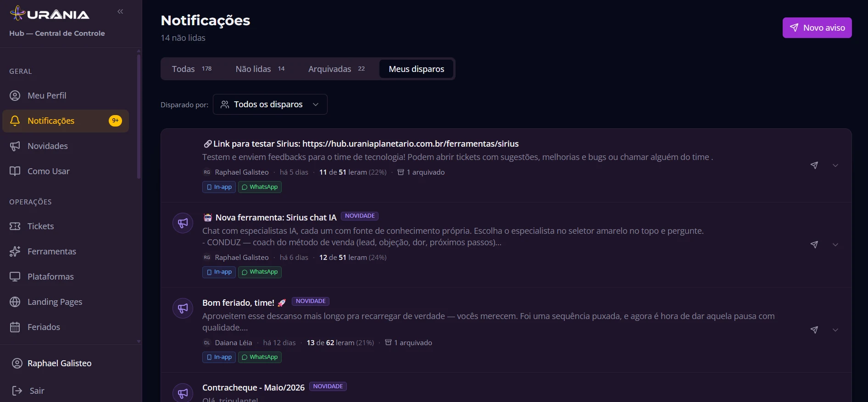
Task: Go to Tickets section
Action: [x=66, y=226]
